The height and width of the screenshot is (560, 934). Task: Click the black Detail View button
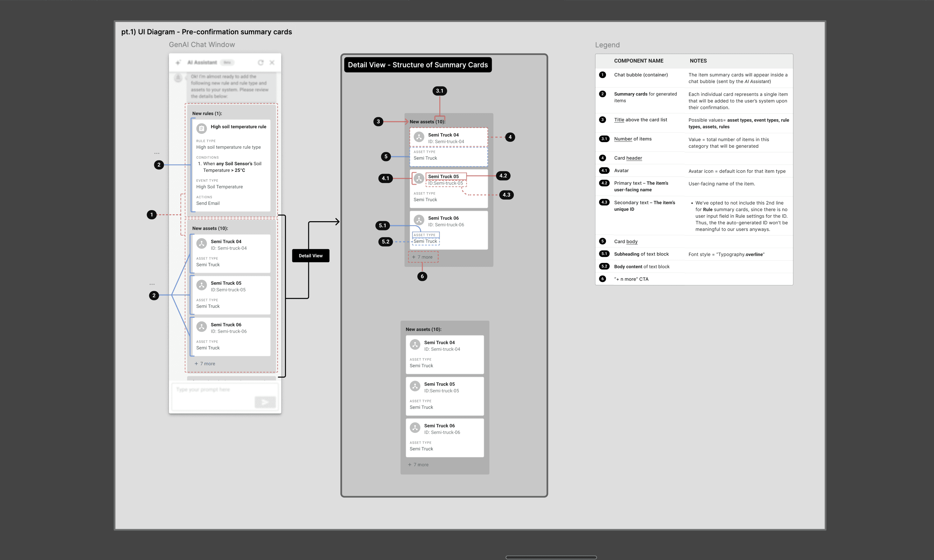(x=310, y=256)
